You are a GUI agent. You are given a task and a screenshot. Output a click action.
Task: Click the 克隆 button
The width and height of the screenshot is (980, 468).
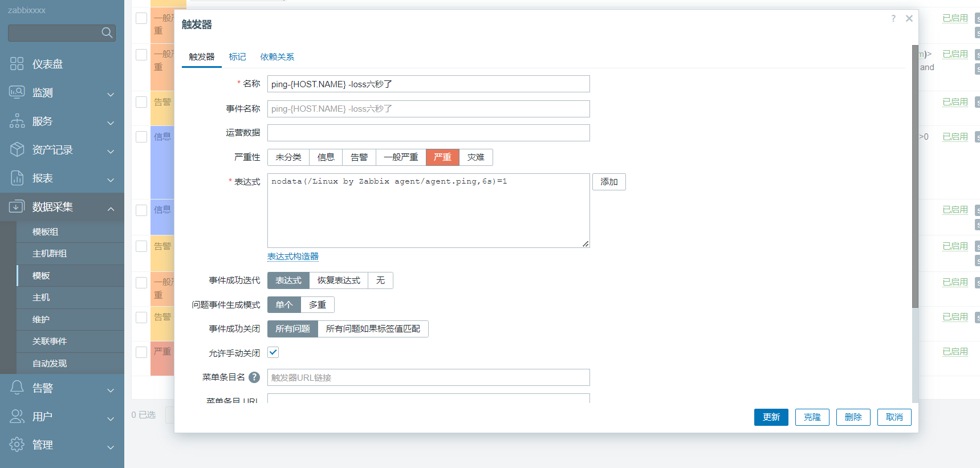click(812, 417)
